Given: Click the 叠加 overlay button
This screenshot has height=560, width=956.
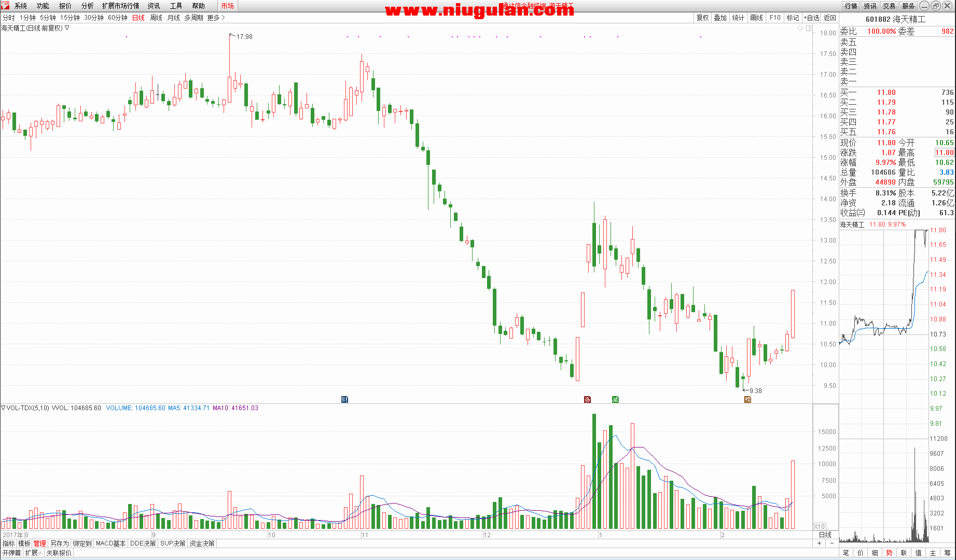Looking at the screenshot, I should [x=721, y=18].
